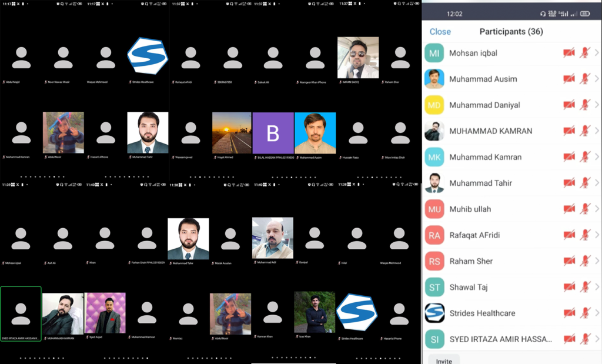Click the green-highlighted SYED IRTAZA video tile
Image resolution: width=602 pixels, height=364 pixels.
click(21, 313)
